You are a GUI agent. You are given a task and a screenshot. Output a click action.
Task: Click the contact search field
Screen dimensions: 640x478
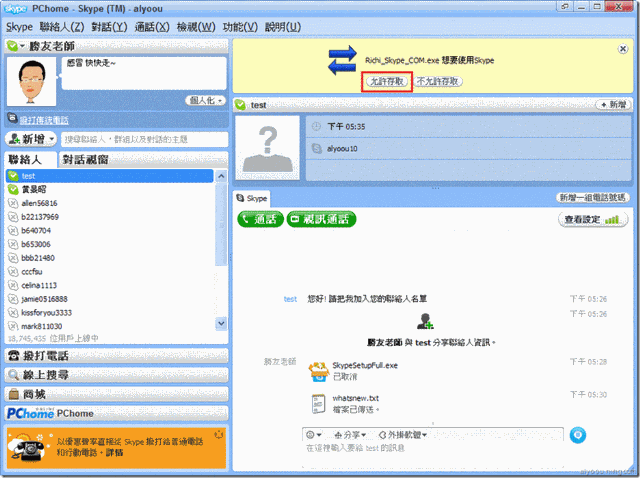click(144, 139)
